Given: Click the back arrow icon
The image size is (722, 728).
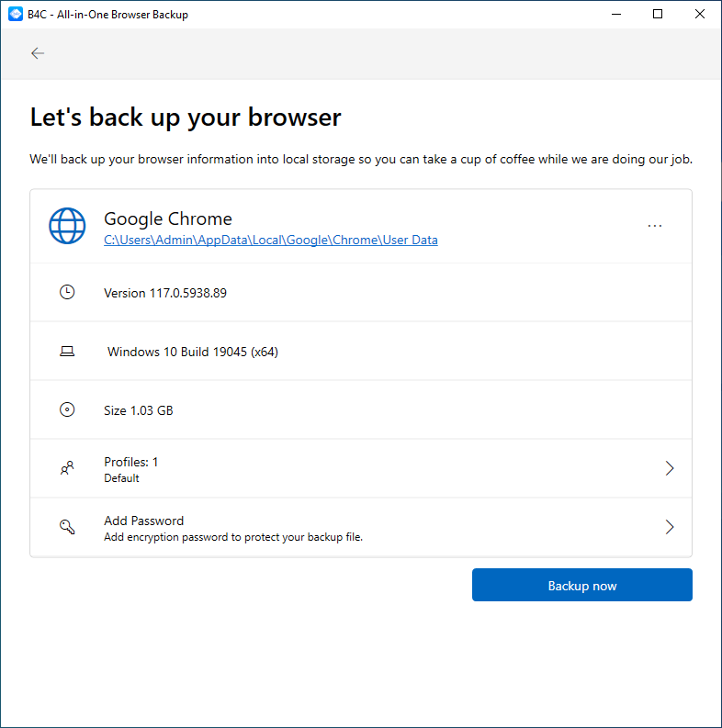Looking at the screenshot, I should click(38, 53).
